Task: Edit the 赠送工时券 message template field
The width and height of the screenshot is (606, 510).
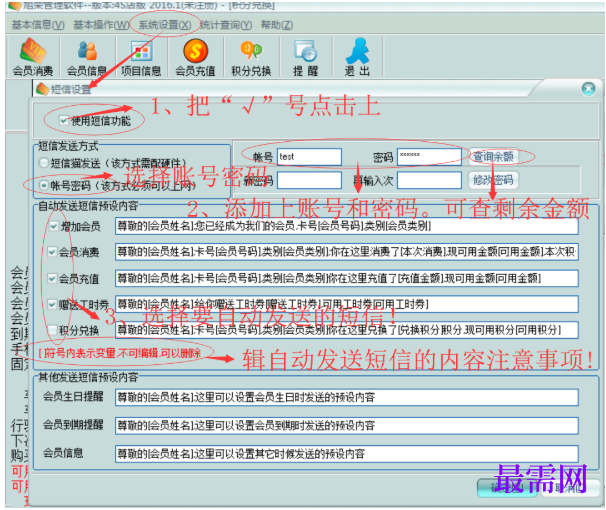Action: (347, 304)
